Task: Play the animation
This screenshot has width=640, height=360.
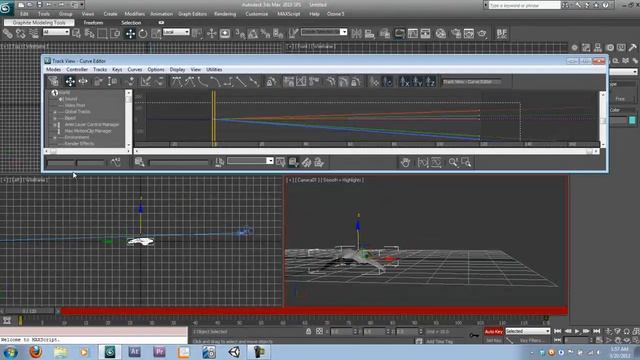Action: [x=577, y=331]
